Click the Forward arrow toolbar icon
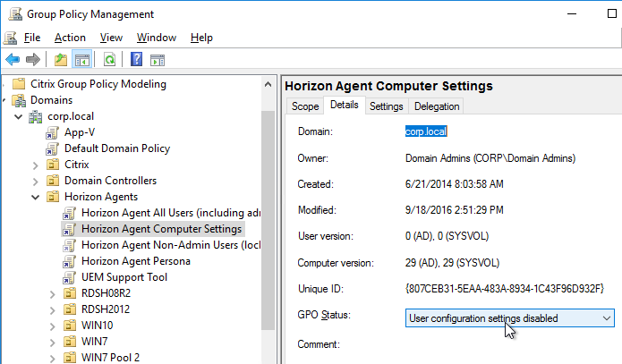 (x=33, y=60)
